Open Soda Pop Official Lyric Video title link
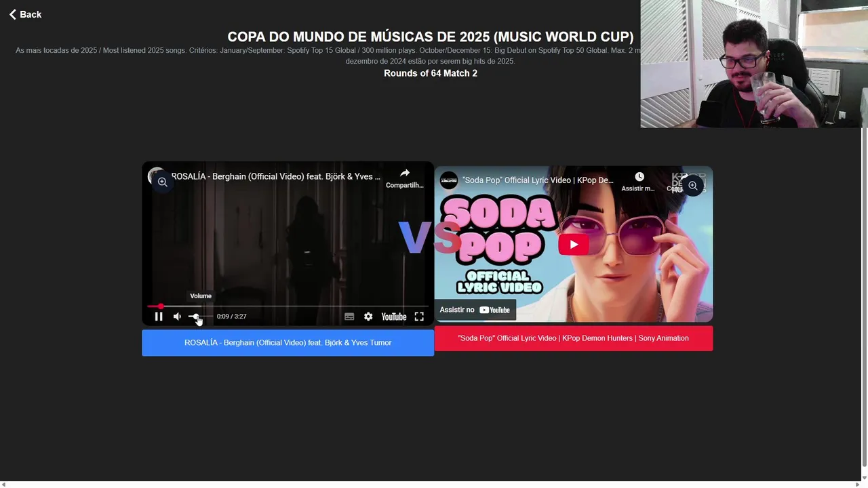 point(538,180)
